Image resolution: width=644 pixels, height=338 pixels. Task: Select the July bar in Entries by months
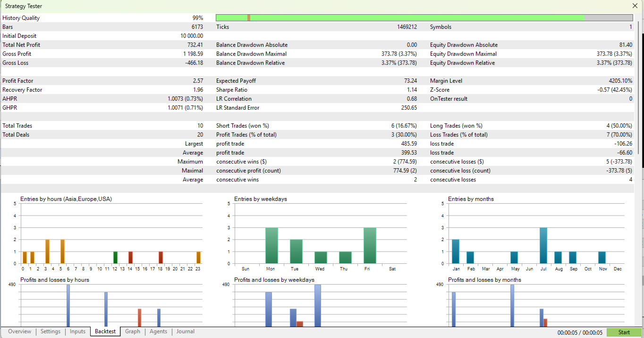click(x=543, y=245)
